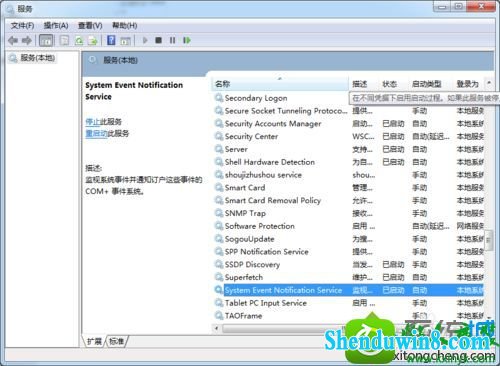The image size is (500, 366).
Task: Click the gear icon beside Security Center
Action: click(x=219, y=137)
